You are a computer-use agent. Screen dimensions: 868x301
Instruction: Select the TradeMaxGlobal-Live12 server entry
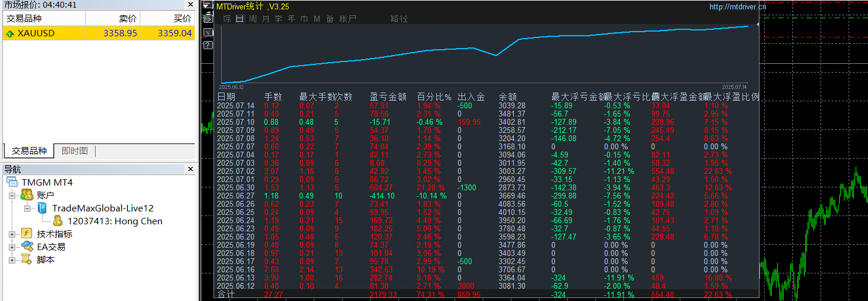103,208
